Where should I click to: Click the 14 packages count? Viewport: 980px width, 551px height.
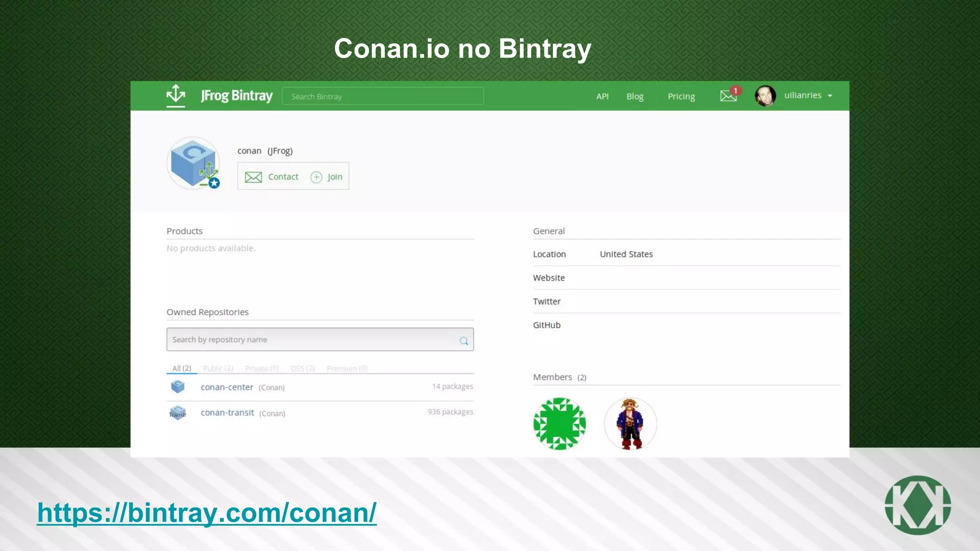(453, 386)
